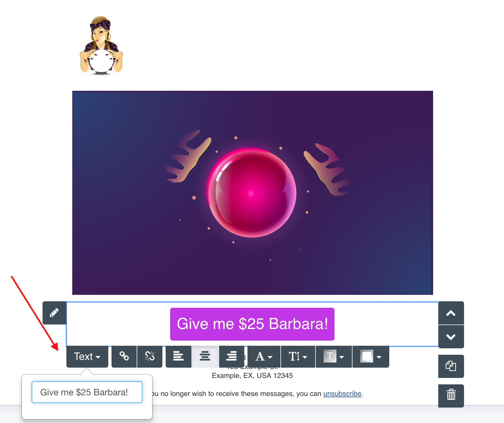Align button text left
Image resolution: width=504 pixels, height=423 pixels.
click(x=178, y=356)
